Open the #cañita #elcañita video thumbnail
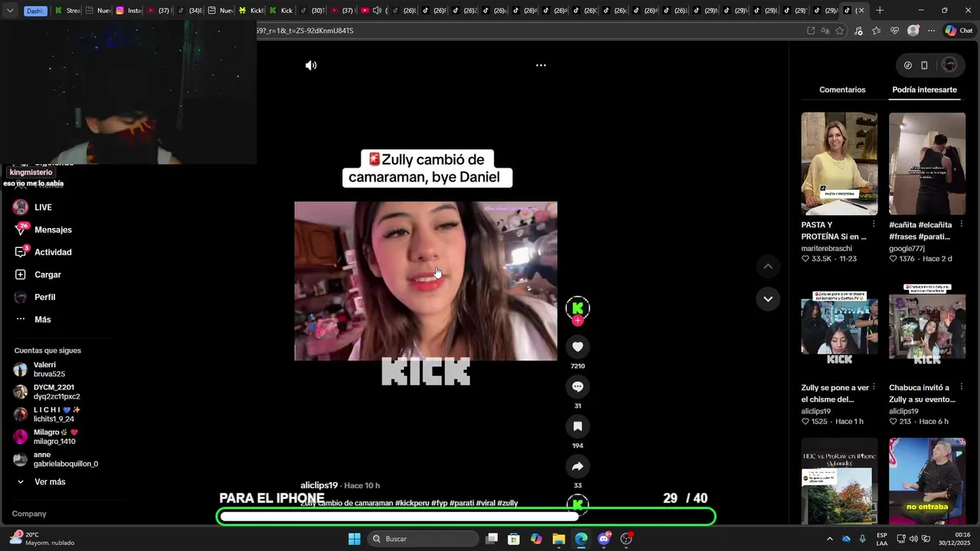The image size is (980, 551). [927, 164]
